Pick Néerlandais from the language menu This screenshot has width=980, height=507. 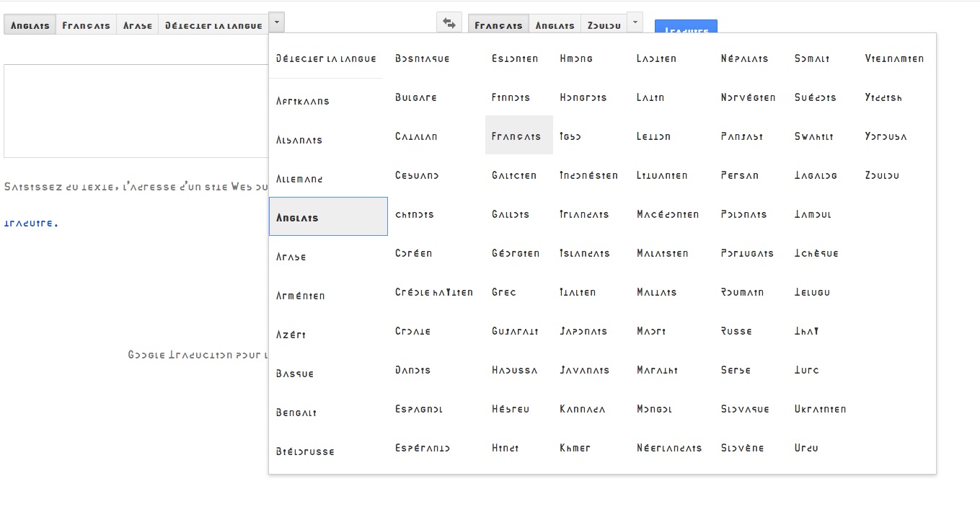pos(669,448)
